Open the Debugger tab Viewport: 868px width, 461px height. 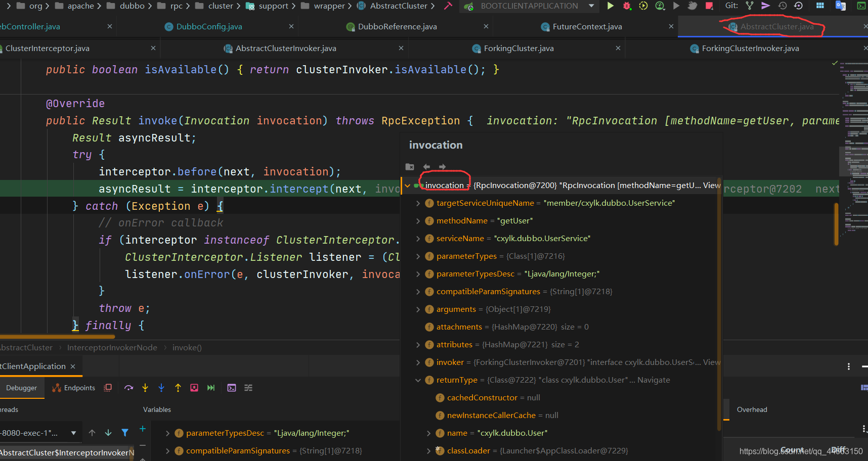[x=21, y=388]
